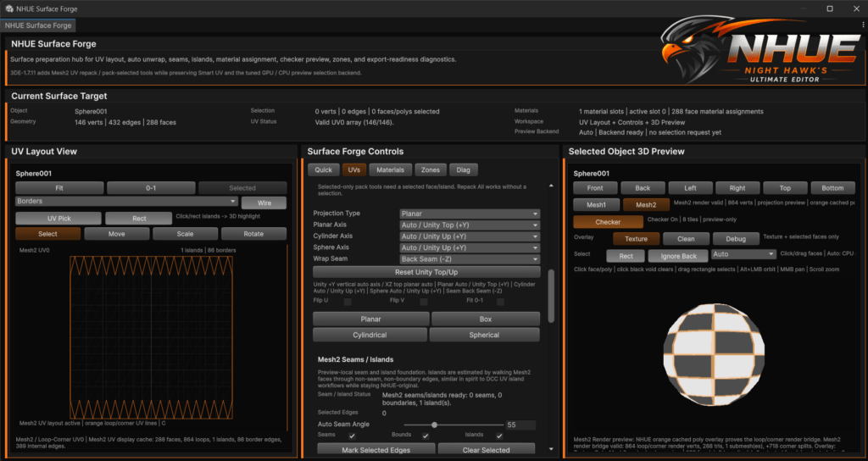Open the Borders display dropdown
Image resolution: width=868 pixels, height=461 pixels.
127,202
